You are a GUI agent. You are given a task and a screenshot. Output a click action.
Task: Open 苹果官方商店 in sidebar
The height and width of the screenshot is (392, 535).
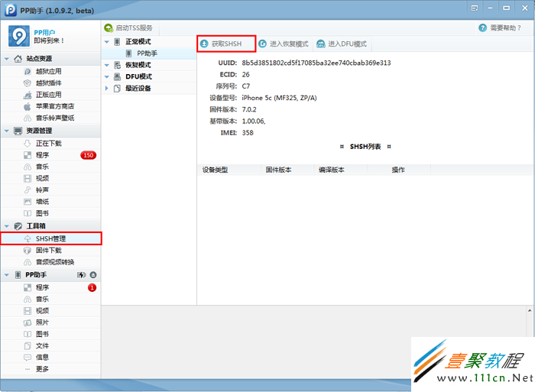coord(50,106)
